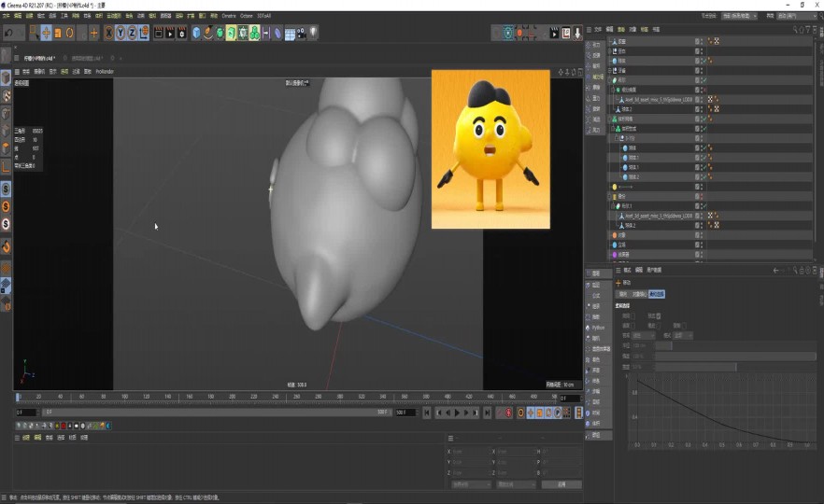Image resolution: width=824 pixels, height=504 pixels.
Task: Toggle the rotation keyframe icon
Action: coord(548,413)
